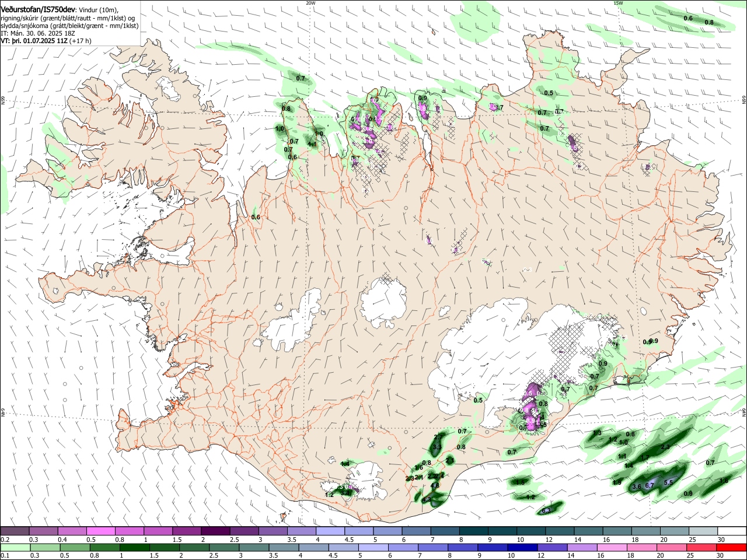
Task: Select the deep navy blue 10 swatch
Action: 522,547
